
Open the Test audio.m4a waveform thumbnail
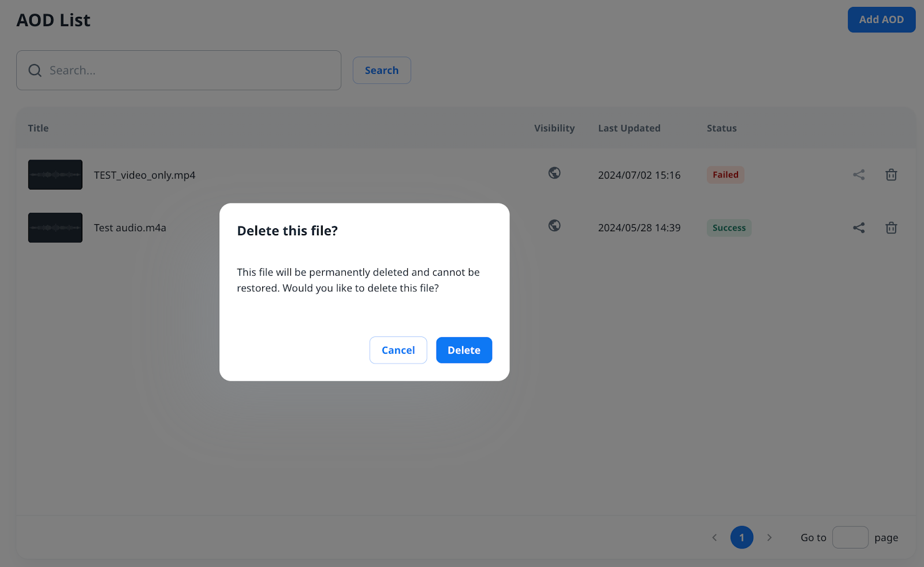click(x=55, y=228)
